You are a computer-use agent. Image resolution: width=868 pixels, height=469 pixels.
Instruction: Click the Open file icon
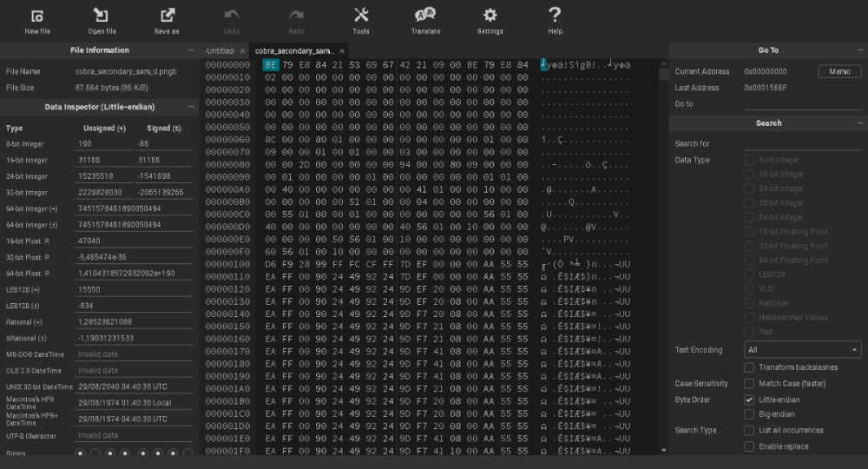click(x=102, y=15)
